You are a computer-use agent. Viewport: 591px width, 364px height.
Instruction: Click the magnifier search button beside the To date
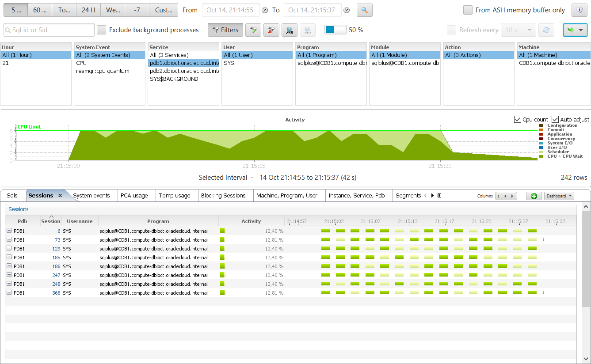coord(365,10)
